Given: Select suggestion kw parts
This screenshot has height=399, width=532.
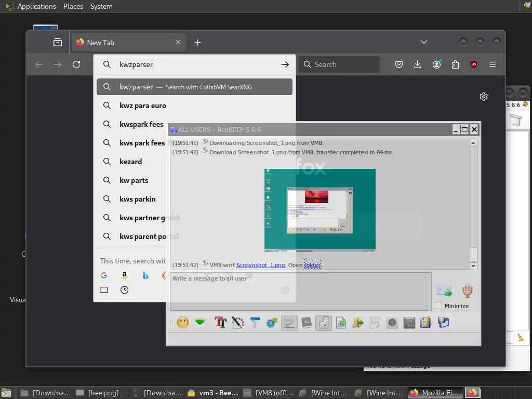Looking at the screenshot, I should click(132, 180).
